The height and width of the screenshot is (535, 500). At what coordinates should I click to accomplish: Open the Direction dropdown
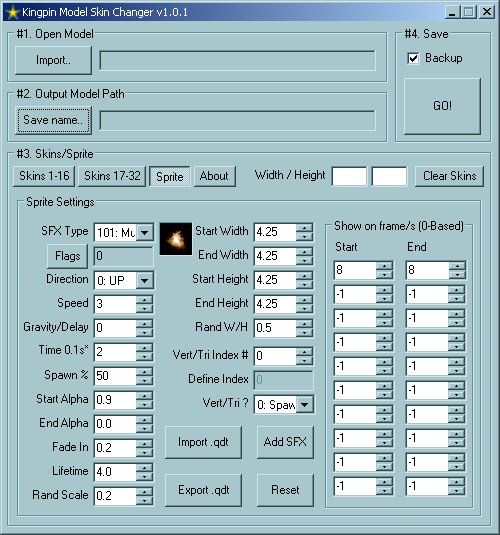point(145,280)
